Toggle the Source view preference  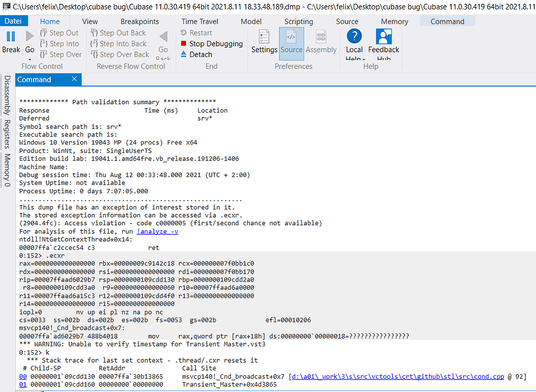coord(292,43)
